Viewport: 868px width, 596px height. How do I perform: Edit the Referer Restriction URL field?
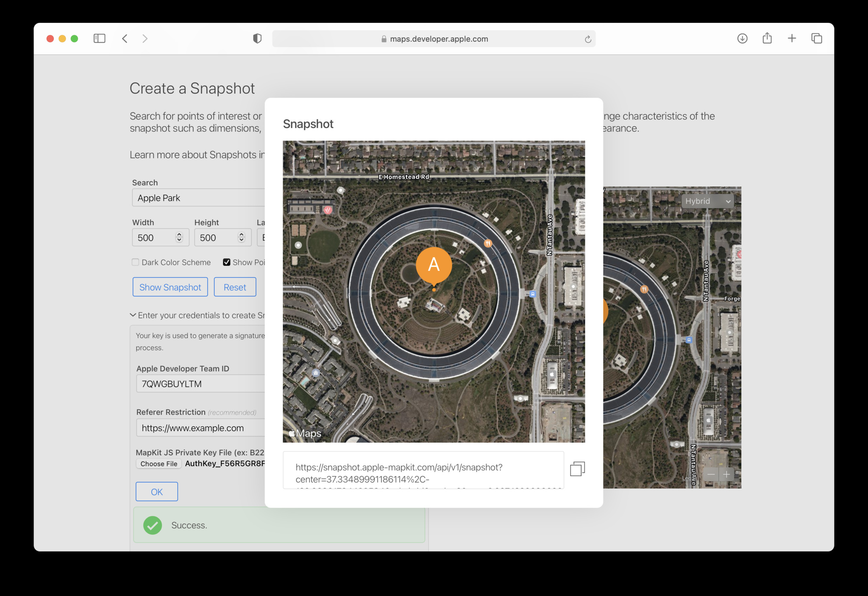coord(200,428)
